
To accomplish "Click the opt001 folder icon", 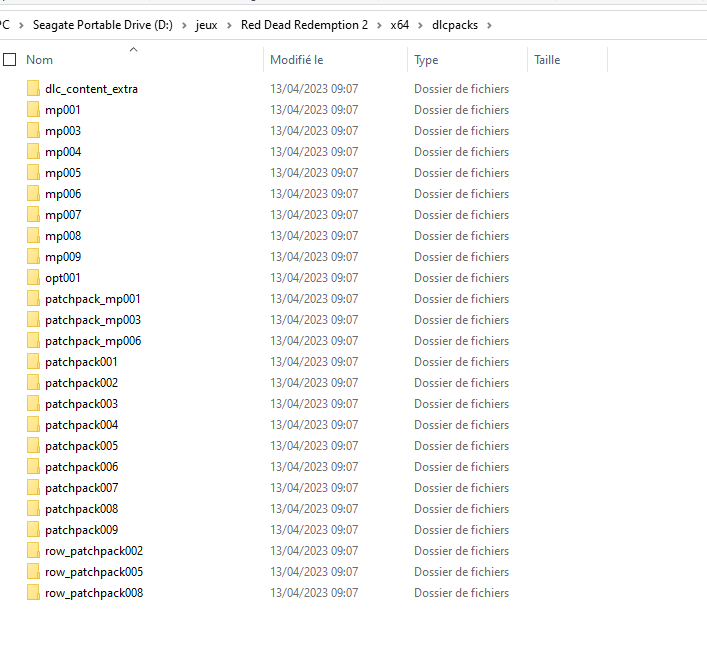I will 33,277.
